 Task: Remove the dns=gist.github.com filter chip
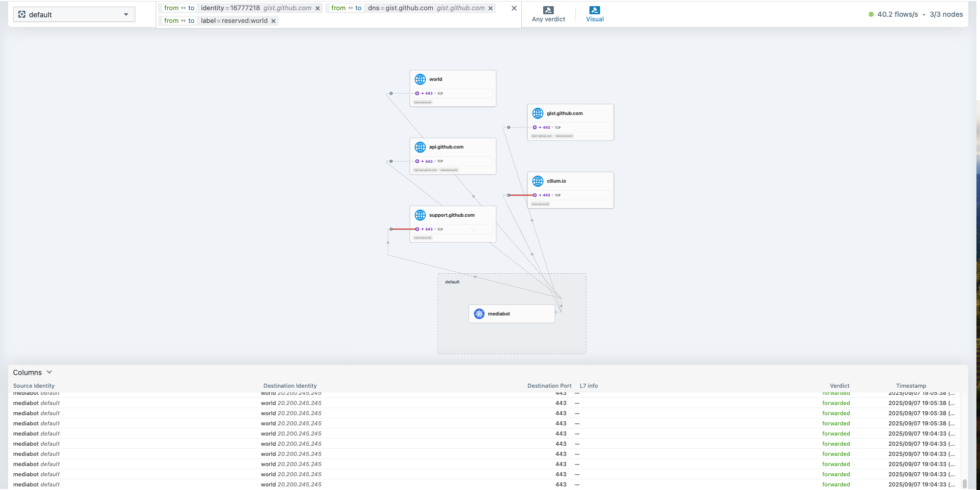491,8
